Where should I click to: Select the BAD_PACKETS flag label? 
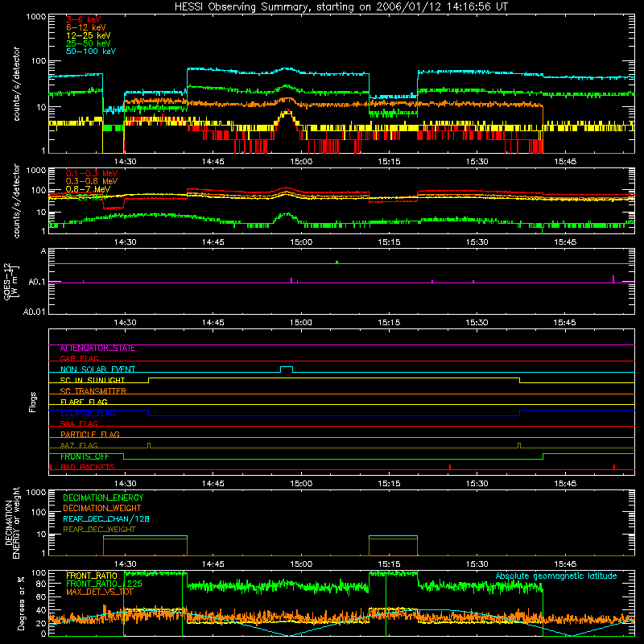(x=87, y=467)
